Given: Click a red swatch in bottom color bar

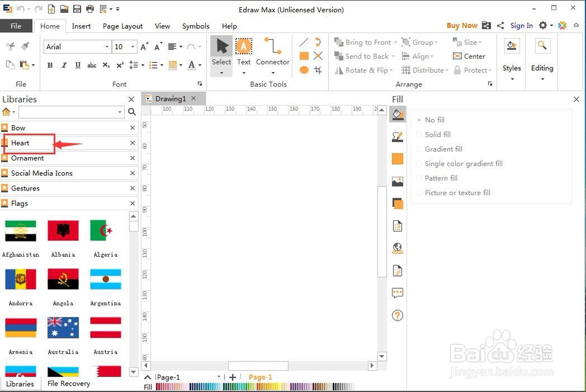Looking at the screenshot, I should pyautogui.click(x=159, y=386).
